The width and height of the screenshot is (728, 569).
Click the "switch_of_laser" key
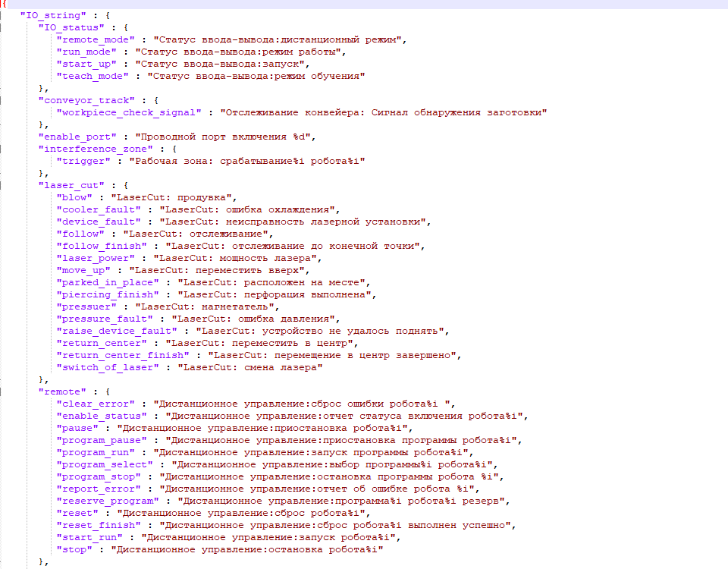108,367
